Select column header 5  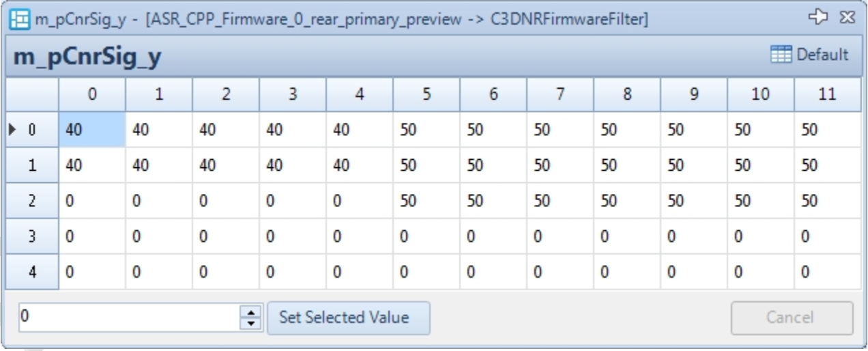point(426,94)
